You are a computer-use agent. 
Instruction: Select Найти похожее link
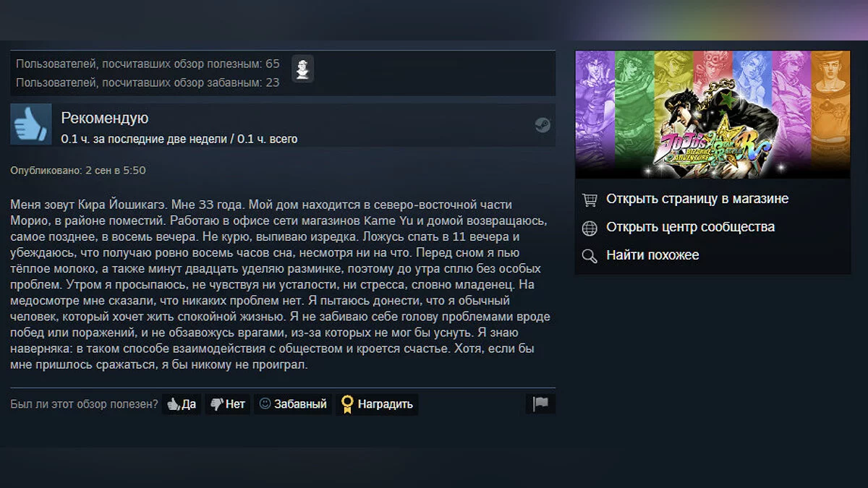[x=652, y=255]
